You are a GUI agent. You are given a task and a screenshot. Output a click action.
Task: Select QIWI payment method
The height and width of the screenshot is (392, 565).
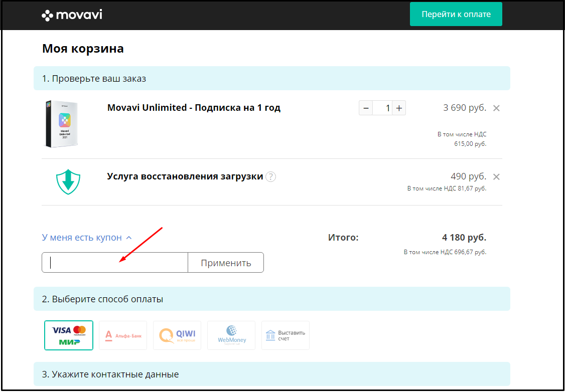177,335
